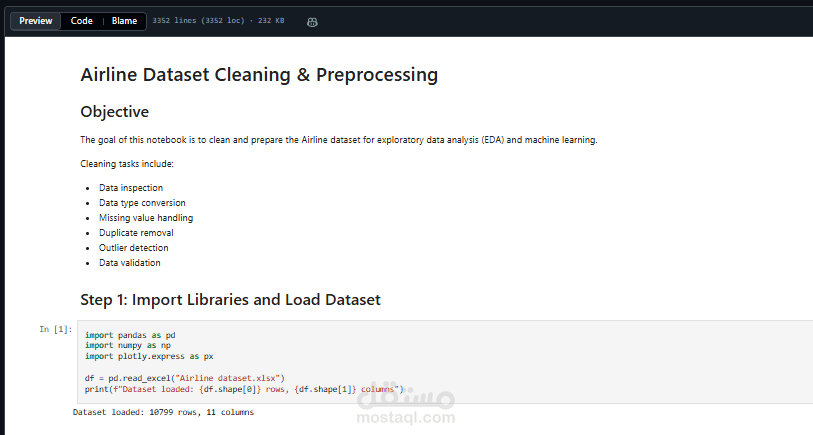This screenshot has width=813, height=435.
Task: Click the 'import numpy as np' code line
Action: [128, 345]
